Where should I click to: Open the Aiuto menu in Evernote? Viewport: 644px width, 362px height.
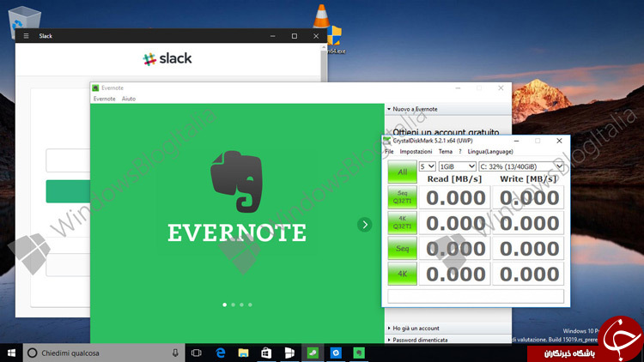[x=129, y=99]
